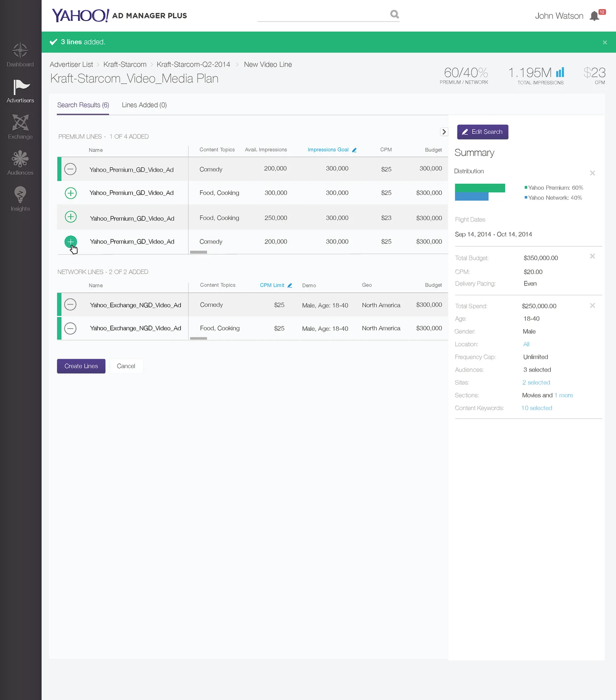Cancel the line creation
Viewport: 616px width, 700px height.
pyautogui.click(x=126, y=366)
